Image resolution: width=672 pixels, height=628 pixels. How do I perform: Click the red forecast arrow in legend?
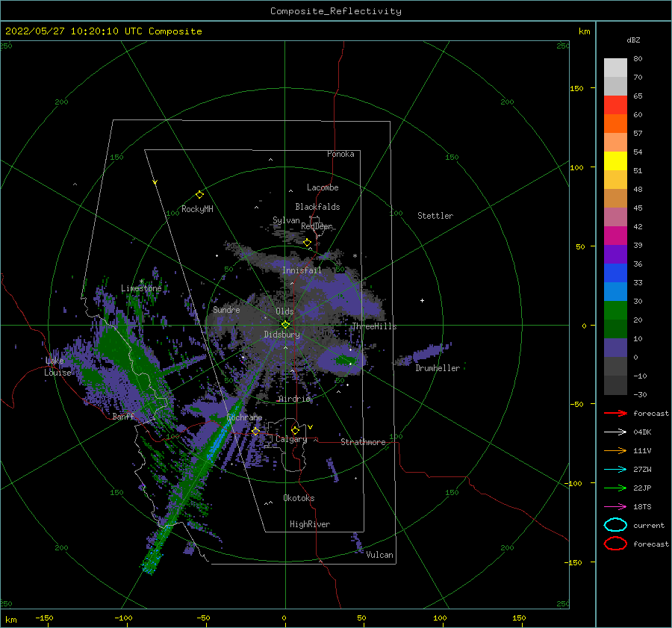(615, 413)
